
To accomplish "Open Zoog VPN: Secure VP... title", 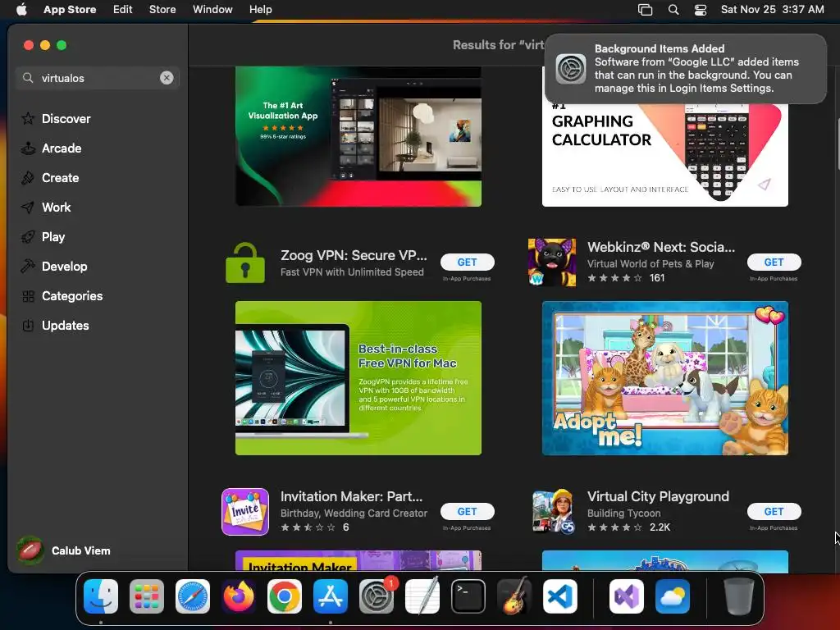I will (354, 256).
